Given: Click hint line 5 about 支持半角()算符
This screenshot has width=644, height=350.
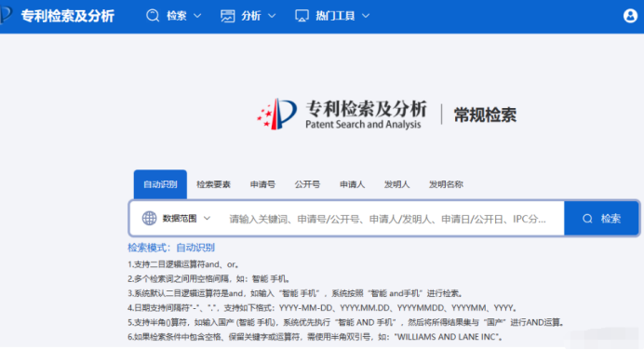Looking at the screenshot, I should (346, 322).
